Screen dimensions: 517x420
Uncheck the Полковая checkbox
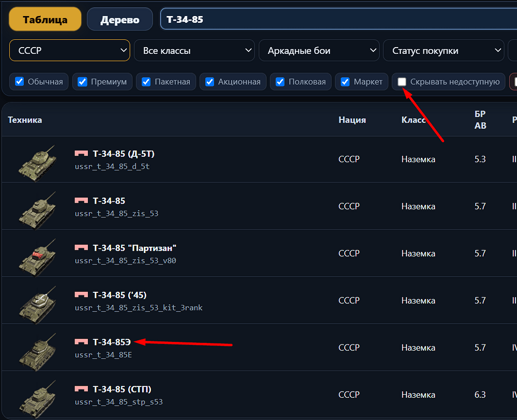tap(280, 82)
